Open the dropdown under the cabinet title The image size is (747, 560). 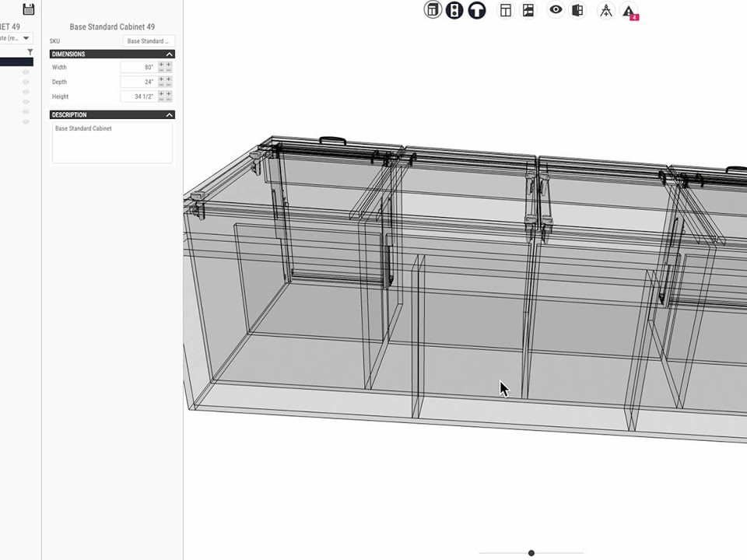click(17, 37)
